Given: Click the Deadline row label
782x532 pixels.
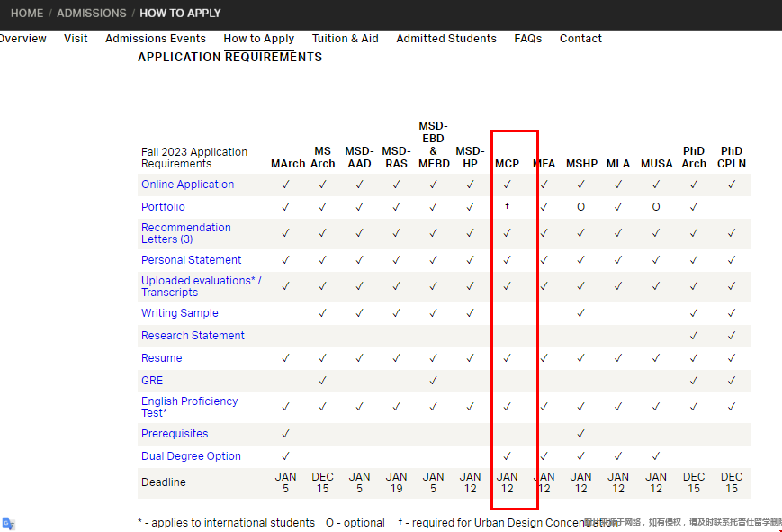Looking at the screenshot, I should pos(164,482).
